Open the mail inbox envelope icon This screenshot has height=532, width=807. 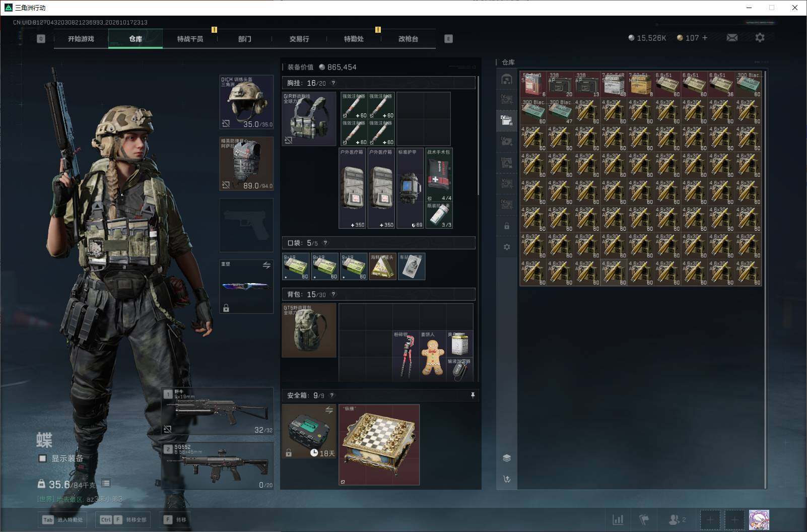[x=732, y=38]
